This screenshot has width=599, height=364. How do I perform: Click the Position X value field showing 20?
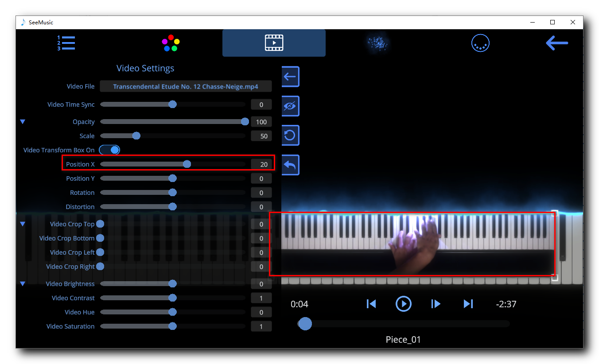point(261,164)
